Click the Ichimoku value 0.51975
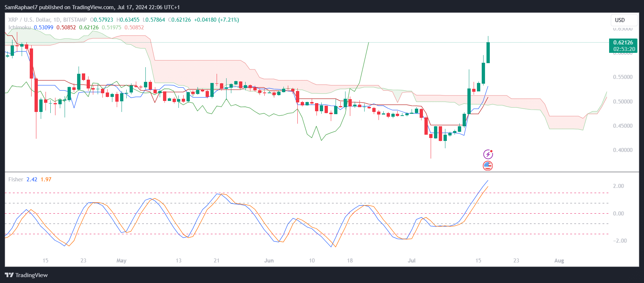The height and width of the screenshot is (283, 644). pyautogui.click(x=111, y=28)
